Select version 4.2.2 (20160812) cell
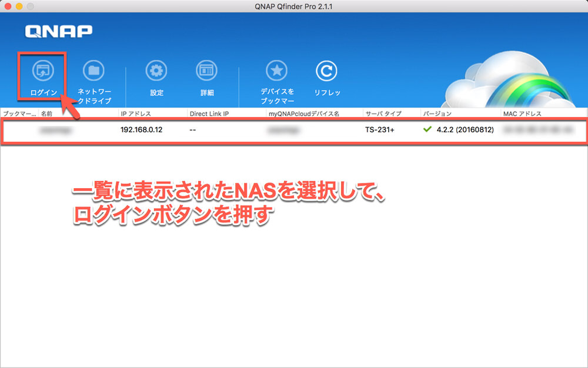 click(465, 130)
